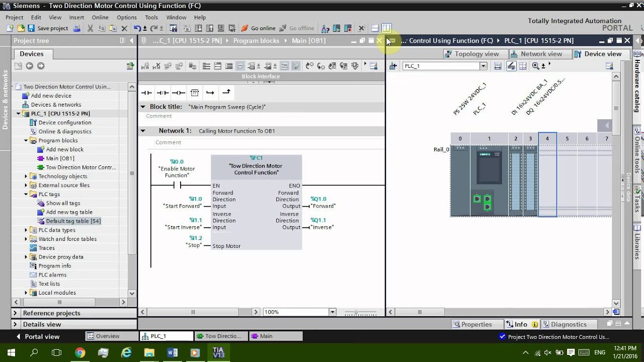Click the Zoom magnifier icon in device view
This screenshot has width=644, height=362.
(535, 66)
